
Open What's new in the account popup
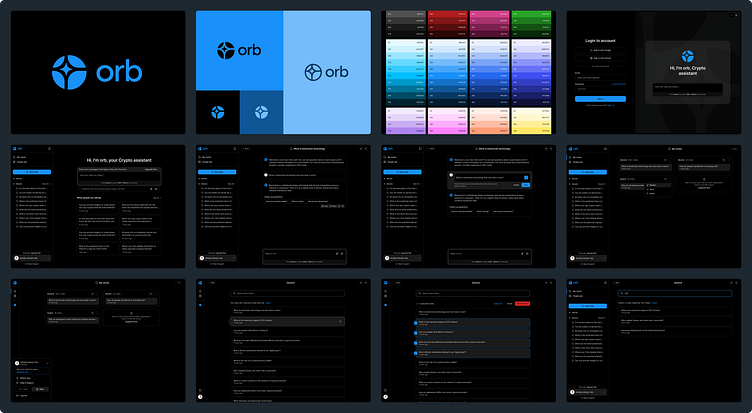pos(24,378)
